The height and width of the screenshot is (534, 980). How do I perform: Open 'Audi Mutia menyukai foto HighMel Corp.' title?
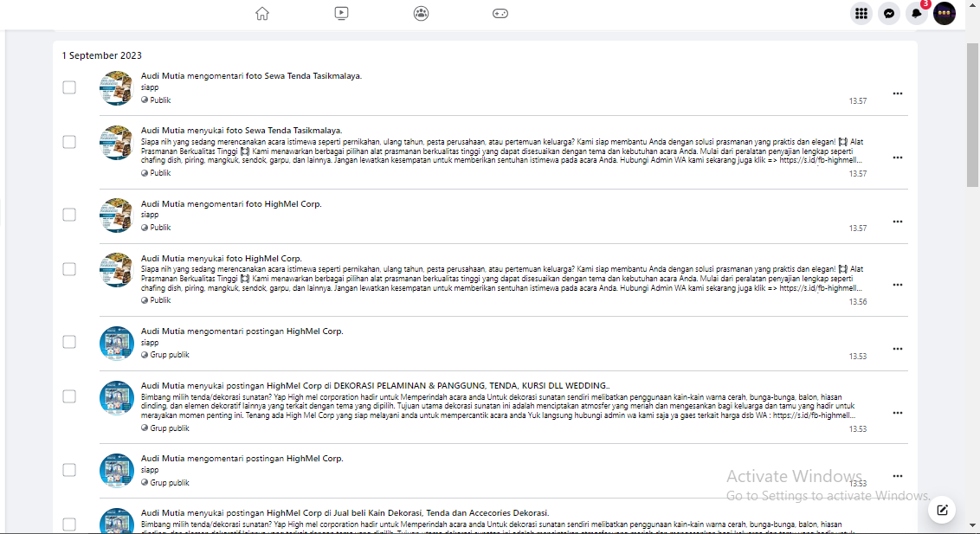[x=222, y=259]
